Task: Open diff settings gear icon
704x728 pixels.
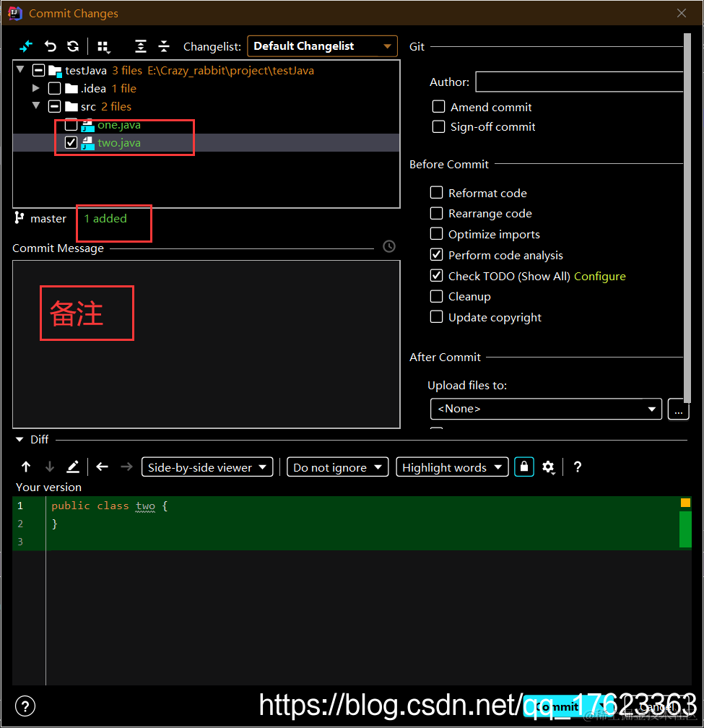Action: [549, 467]
